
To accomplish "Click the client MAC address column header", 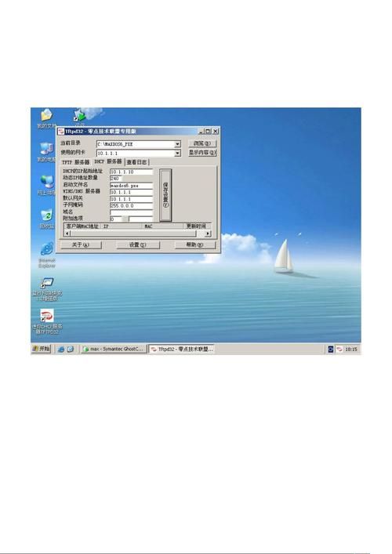I will coord(82,226).
